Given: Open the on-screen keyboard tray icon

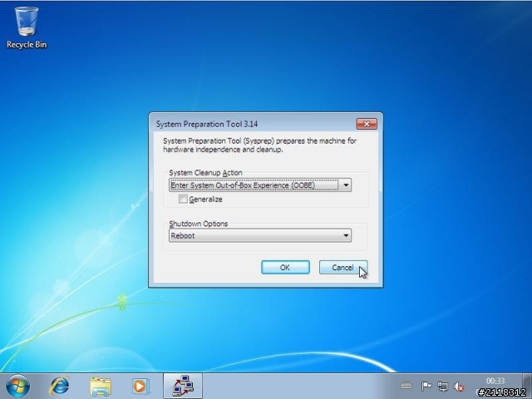Looking at the screenshot, I should pyautogui.click(x=406, y=386).
